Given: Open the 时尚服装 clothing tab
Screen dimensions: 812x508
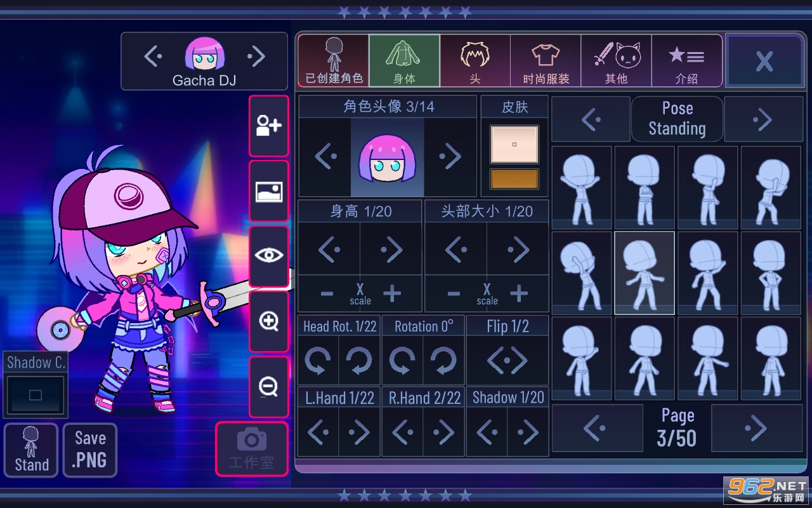Looking at the screenshot, I should (x=546, y=61).
